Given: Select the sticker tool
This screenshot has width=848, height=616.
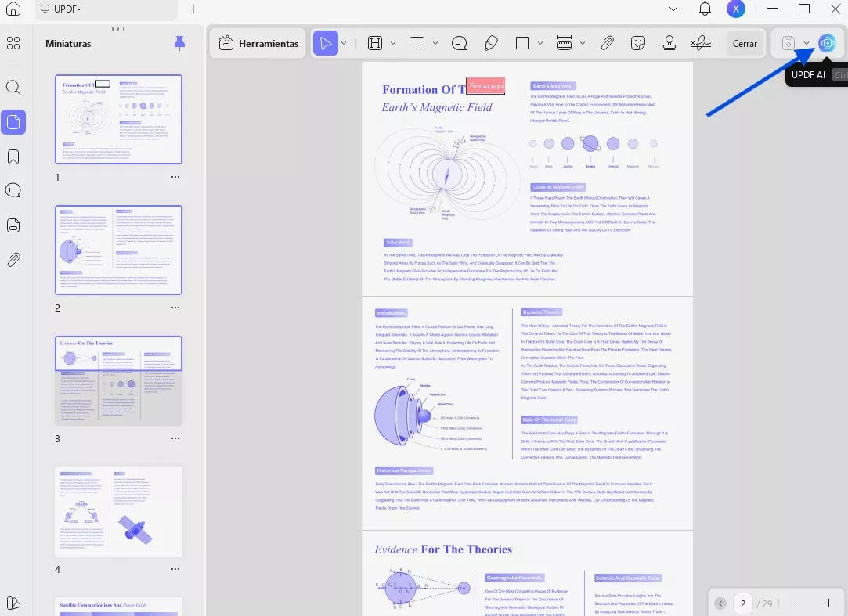Looking at the screenshot, I should pos(638,43).
